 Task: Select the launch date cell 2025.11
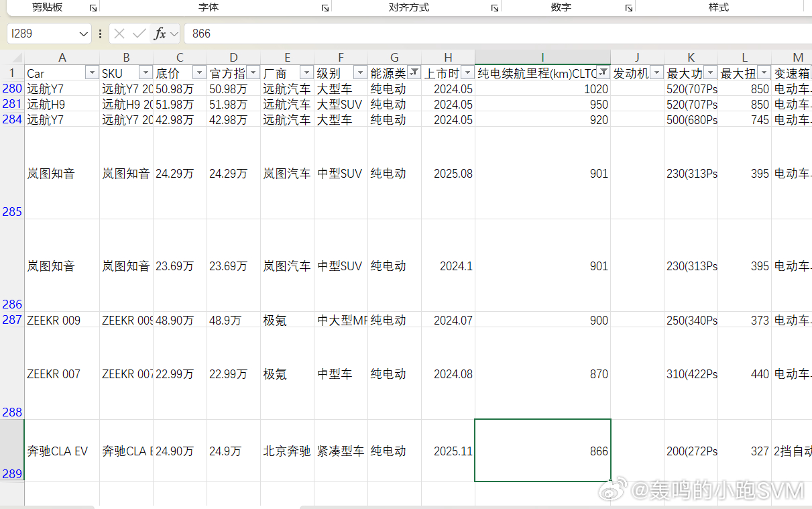coord(448,451)
